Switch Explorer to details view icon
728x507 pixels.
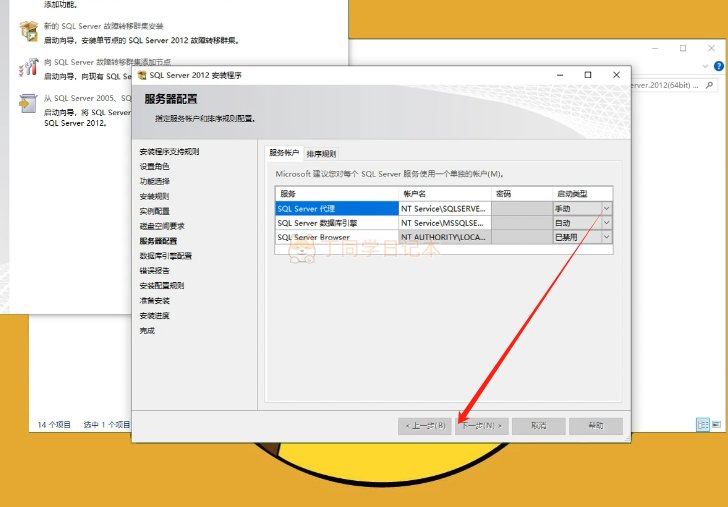703,424
